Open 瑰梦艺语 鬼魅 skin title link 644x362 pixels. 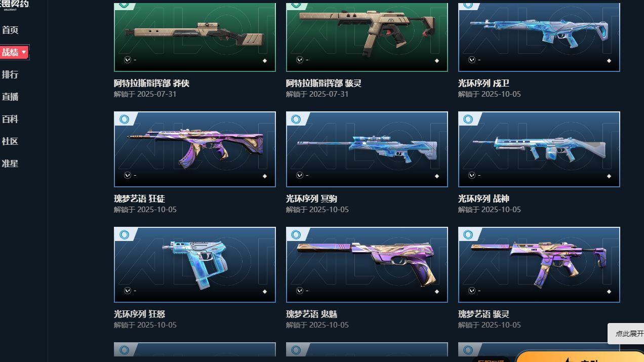(x=317, y=314)
